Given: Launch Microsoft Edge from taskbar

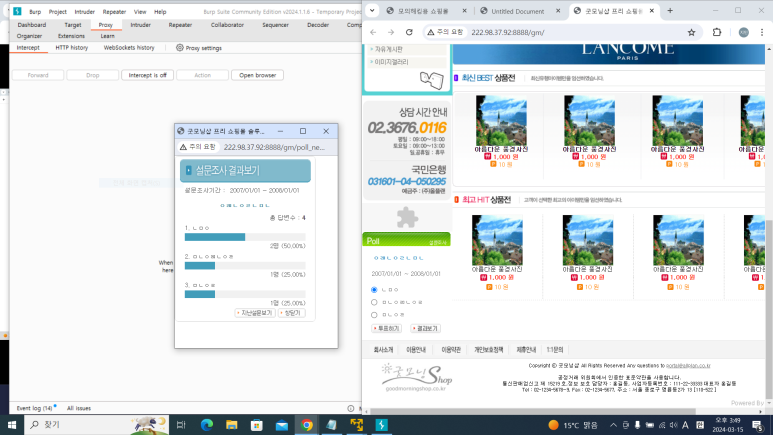Looking at the screenshot, I should (207, 425).
